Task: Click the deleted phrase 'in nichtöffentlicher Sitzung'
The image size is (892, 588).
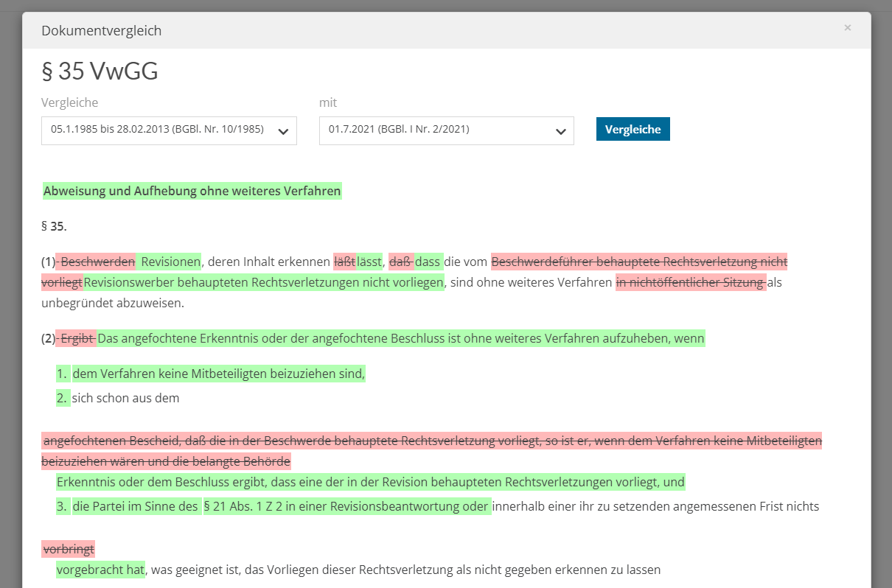Action: coord(691,282)
